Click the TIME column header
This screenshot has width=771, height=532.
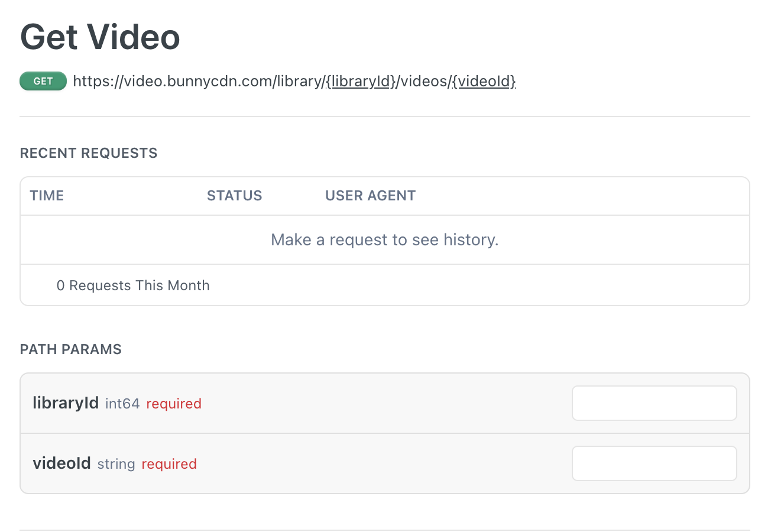[x=47, y=195]
